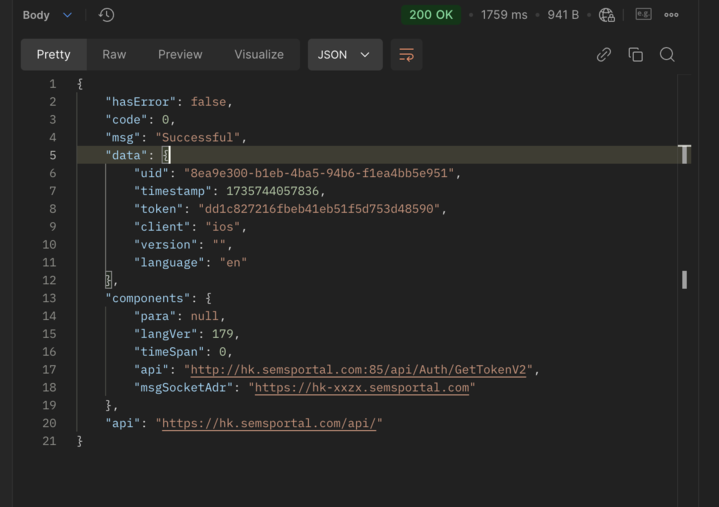Click the network globe lock icon

pyautogui.click(x=607, y=15)
